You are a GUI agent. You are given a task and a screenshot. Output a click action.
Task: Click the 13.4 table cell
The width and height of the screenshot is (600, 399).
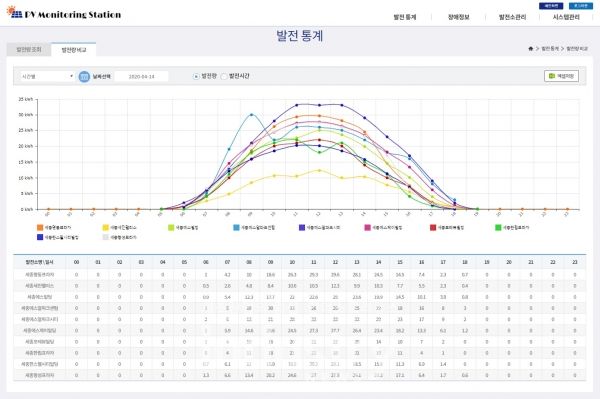249,375
